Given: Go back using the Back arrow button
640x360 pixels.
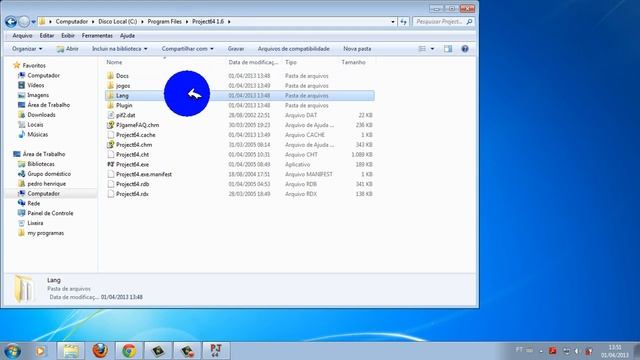Looking at the screenshot, I should [11, 22].
